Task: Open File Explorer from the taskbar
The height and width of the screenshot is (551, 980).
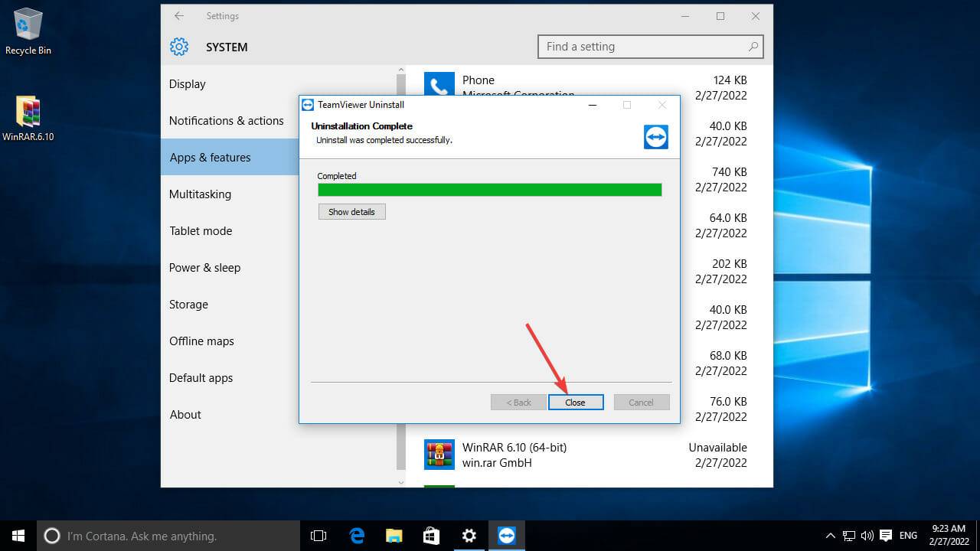Action: point(394,536)
